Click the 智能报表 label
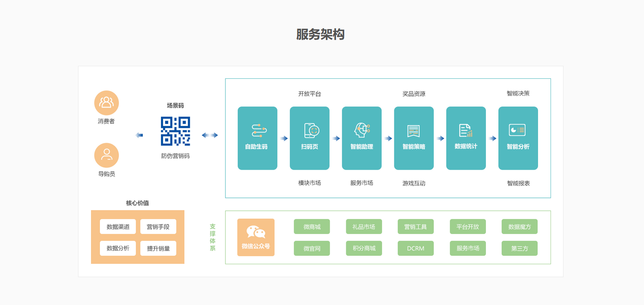The height and width of the screenshot is (305, 644). pyautogui.click(x=519, y=183)
